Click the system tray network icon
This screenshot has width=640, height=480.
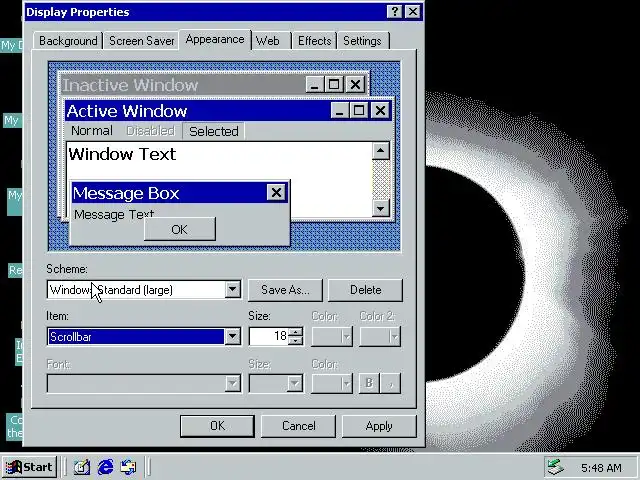pos(556,467)
